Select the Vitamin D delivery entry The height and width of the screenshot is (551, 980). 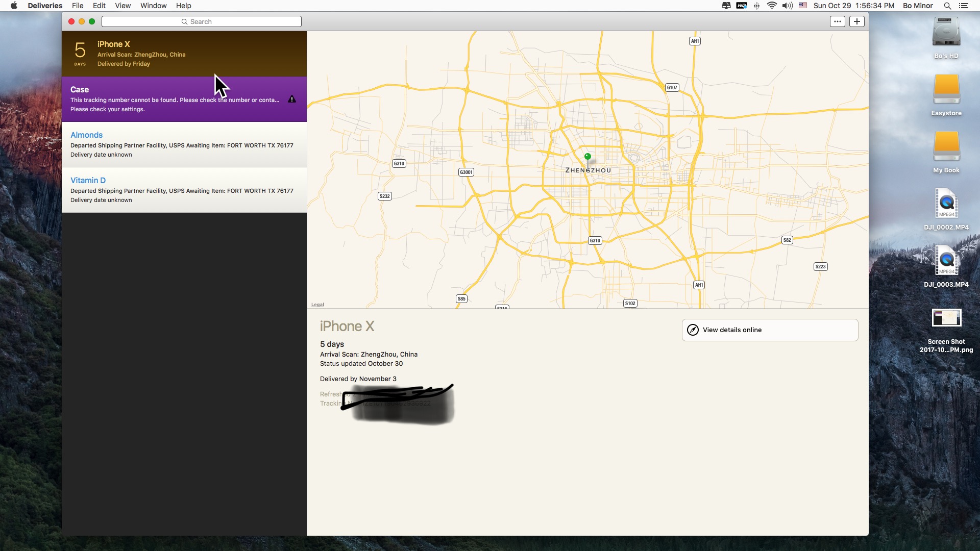[x=184, y=190]
